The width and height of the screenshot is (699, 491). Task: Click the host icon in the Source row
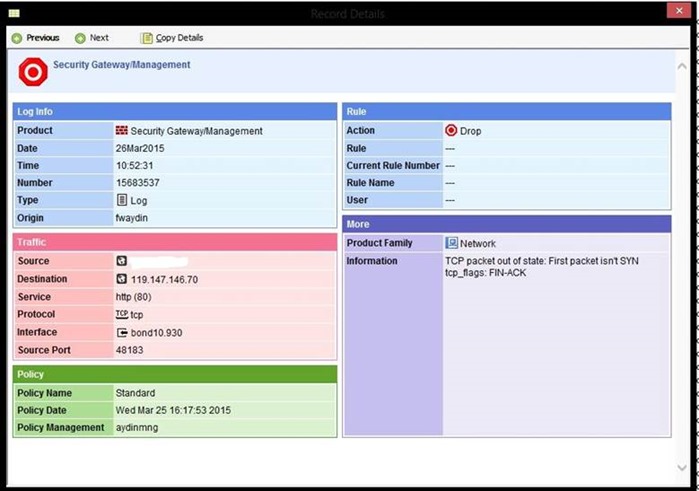pyautogui.click(x=121, y=261)
